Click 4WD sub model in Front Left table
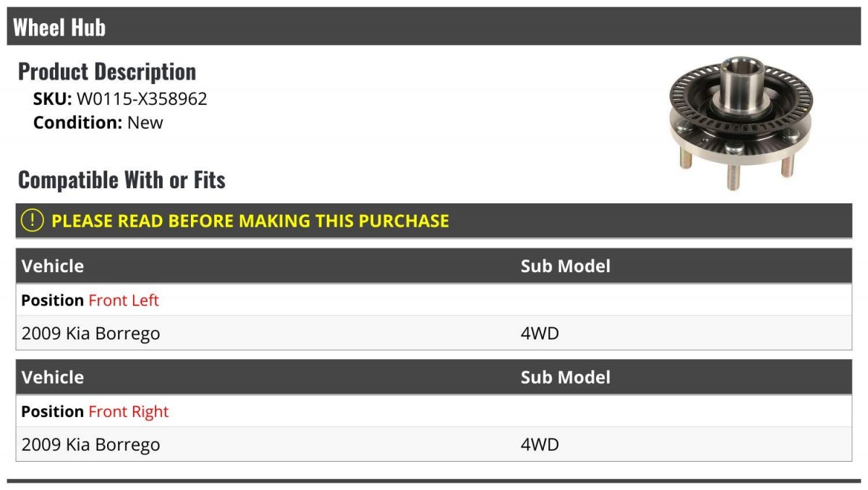The width and height of the screenshot is (868, 490). point(540,334)
